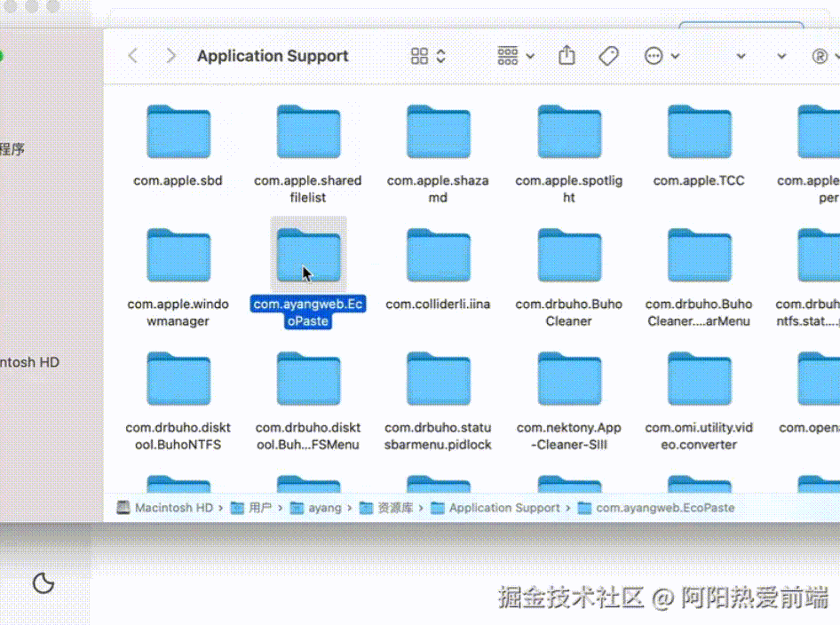The height and width of the screenshot is (625, 840).
Task: Click com.ayangweb.EcoPaste in the path bar
Action: (656, 508)
